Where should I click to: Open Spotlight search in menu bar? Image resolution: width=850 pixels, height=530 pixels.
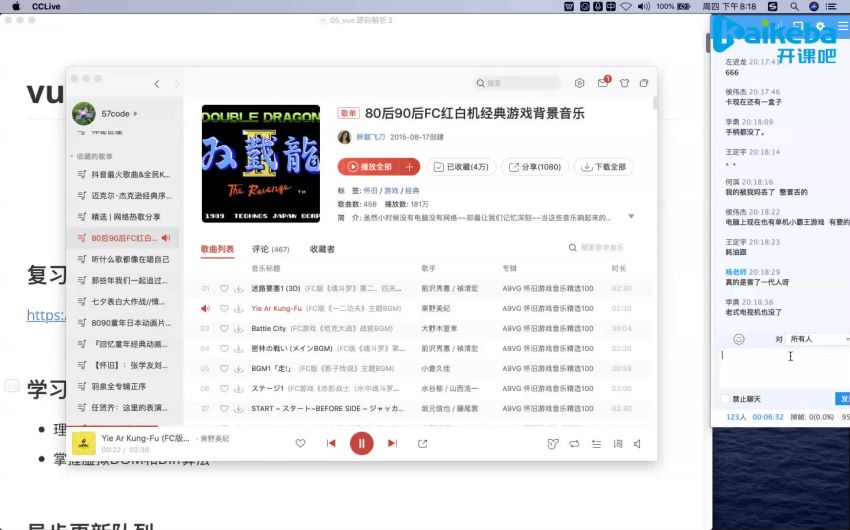[794, 7]
